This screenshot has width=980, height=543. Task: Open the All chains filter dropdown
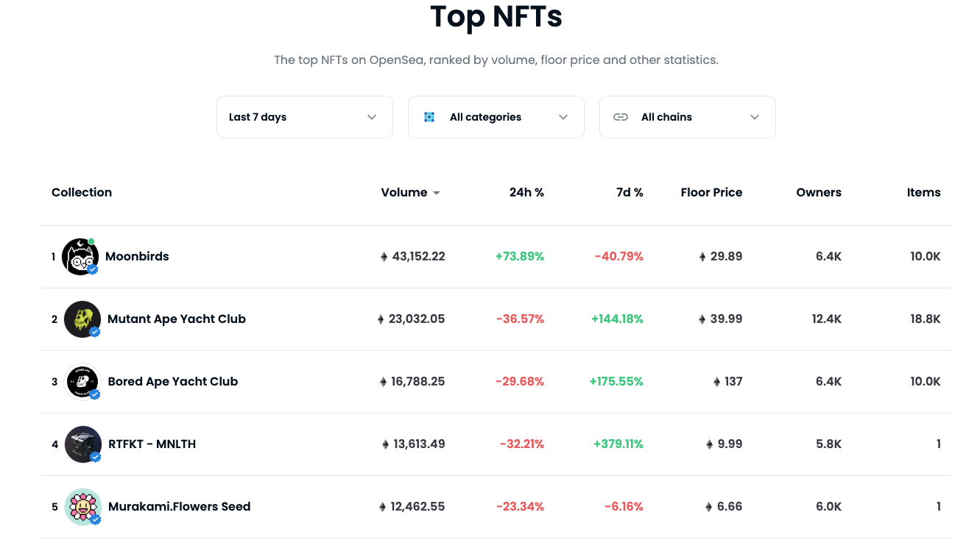point(687,117)
